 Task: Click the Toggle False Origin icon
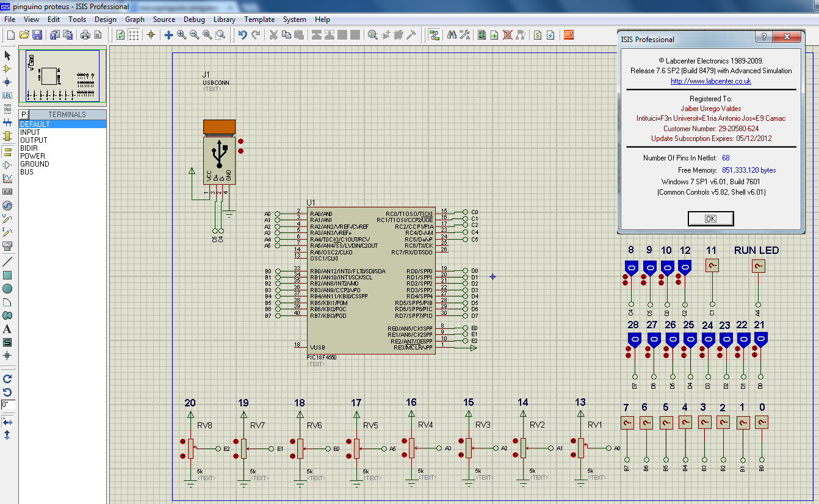151,35
